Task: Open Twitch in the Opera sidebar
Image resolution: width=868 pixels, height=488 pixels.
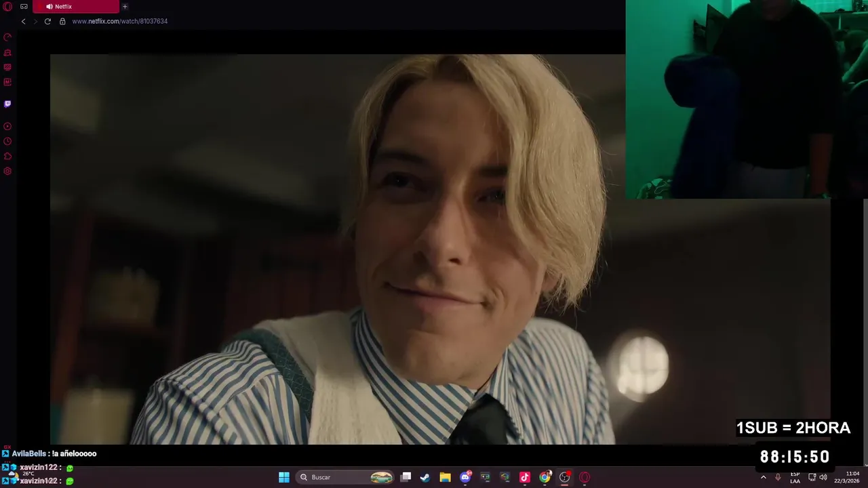Action: click(7, 104)
